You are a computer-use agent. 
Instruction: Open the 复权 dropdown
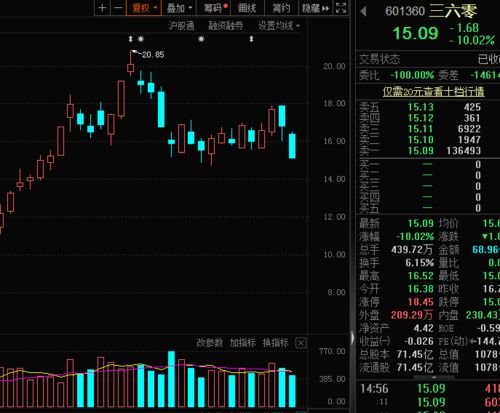click(144, 8)
